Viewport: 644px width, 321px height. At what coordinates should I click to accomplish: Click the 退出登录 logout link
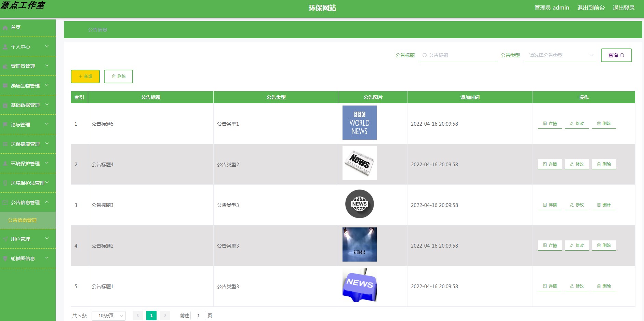[x=623, y=8]
